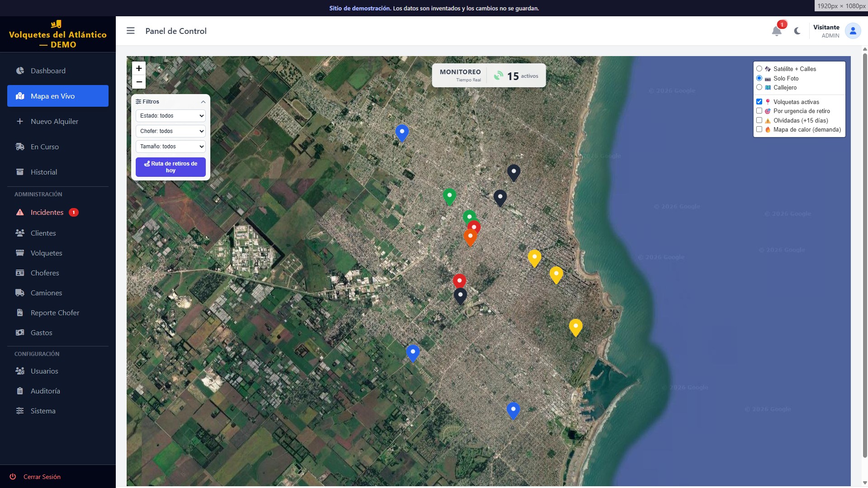
Task: Select Solo Foto map layer
Action: coord(759,78)
